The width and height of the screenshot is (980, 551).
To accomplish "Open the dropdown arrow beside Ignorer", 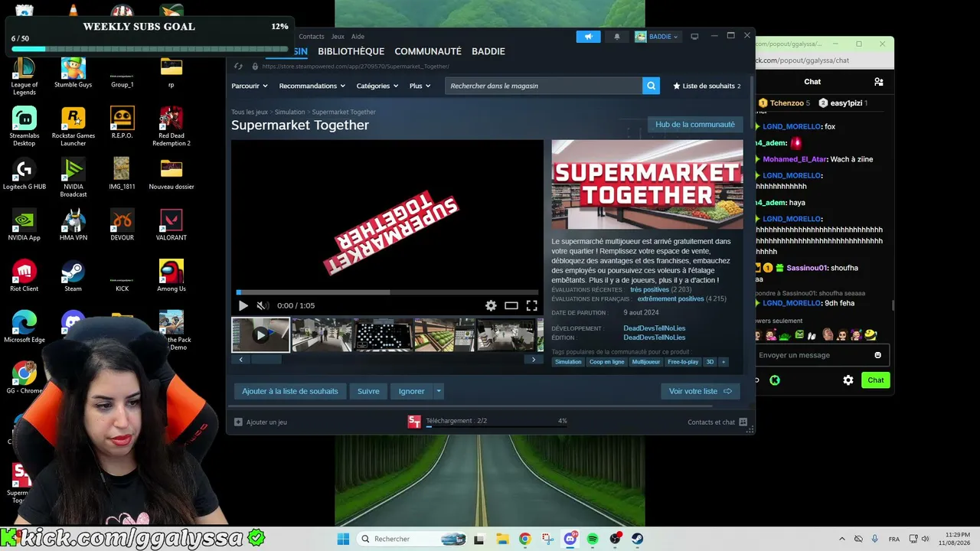I will [x=439, y=391].
